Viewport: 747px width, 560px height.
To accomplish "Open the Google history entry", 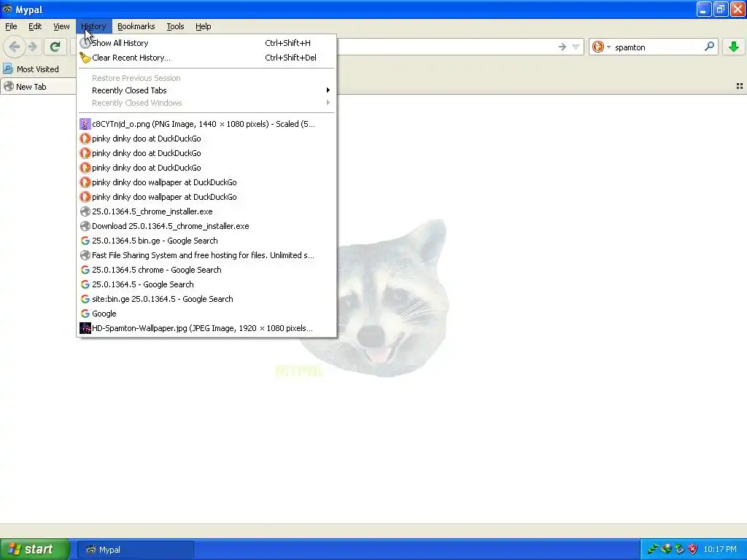I will pos(206,314).
